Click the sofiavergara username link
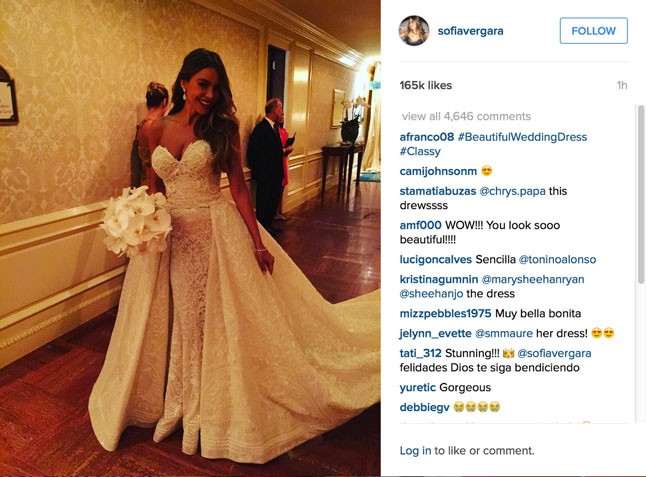The width and height of the screenshot is (646, 477). click(x=470, y=31)
